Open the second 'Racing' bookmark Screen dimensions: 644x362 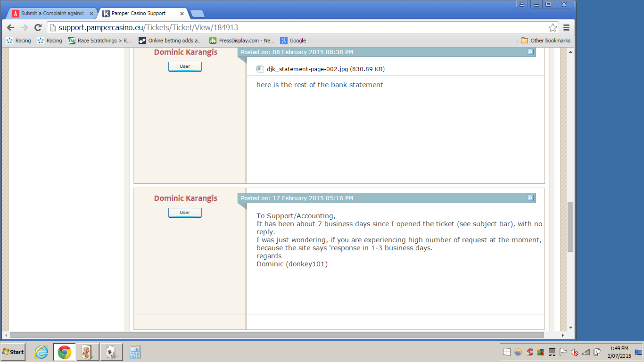pos(50,41)
